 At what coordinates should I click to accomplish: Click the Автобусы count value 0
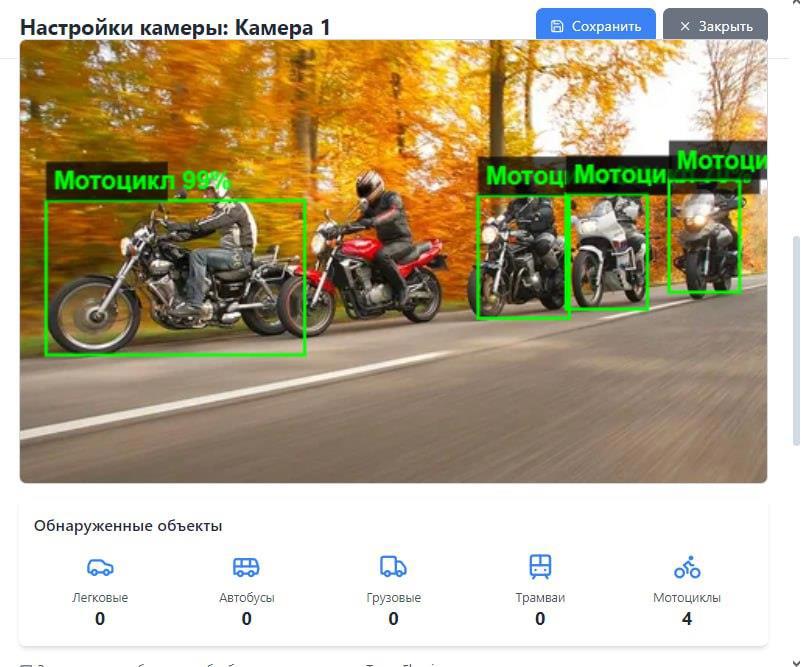247,619
